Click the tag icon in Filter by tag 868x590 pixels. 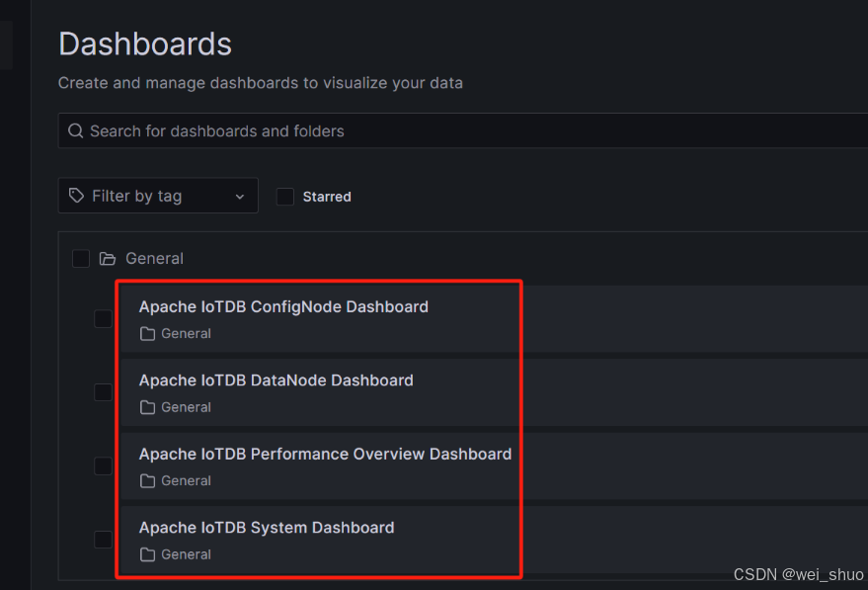[x=76, y=196]
